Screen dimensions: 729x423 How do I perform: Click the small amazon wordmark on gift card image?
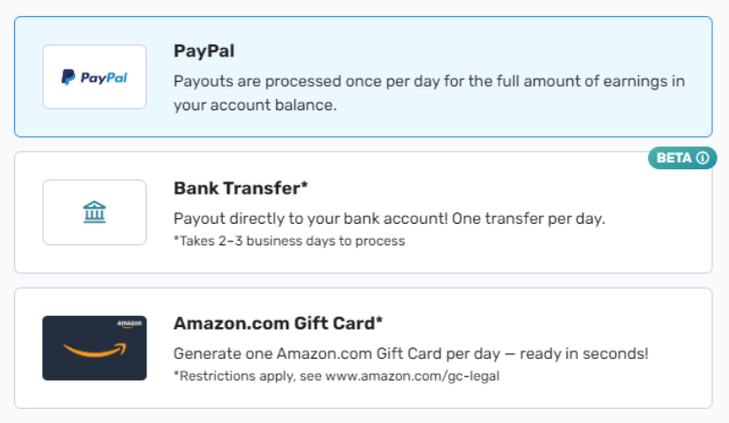[130, 324]
